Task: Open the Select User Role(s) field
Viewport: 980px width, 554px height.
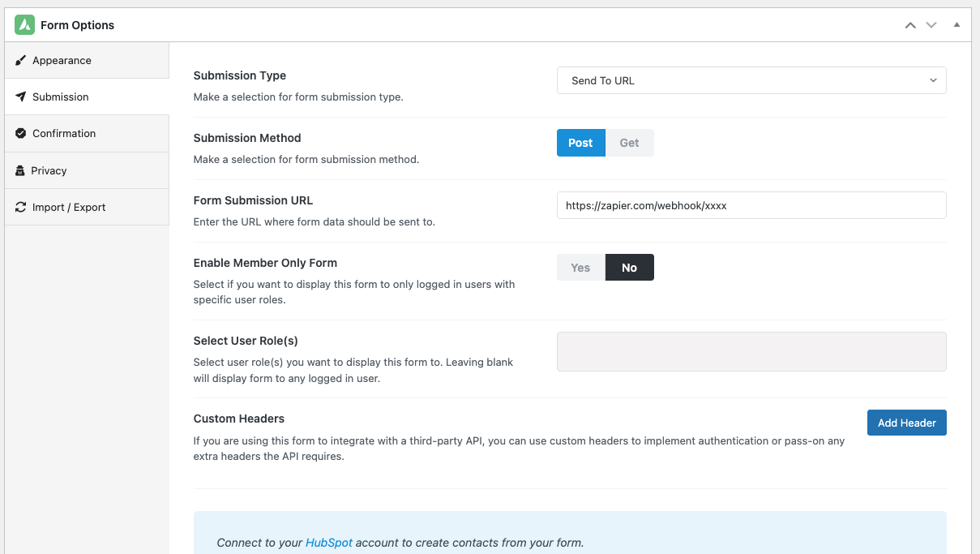Action: point(751,351)
